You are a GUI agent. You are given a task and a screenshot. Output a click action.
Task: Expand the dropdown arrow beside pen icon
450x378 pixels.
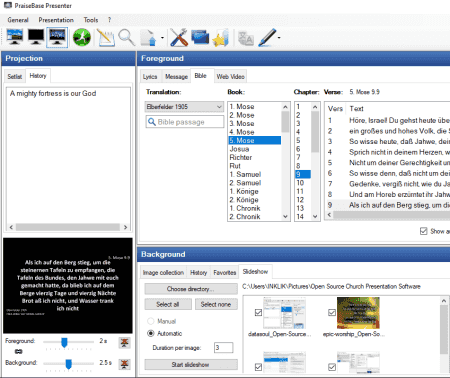(279, 38)
